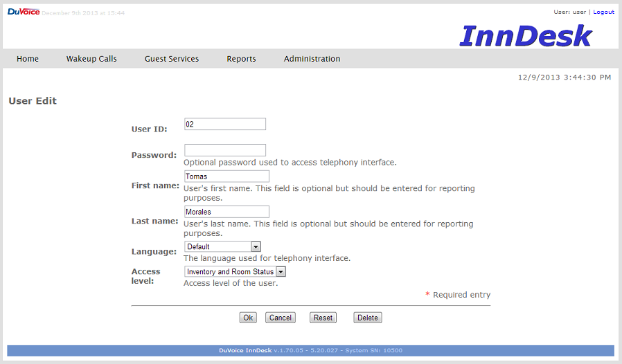Open the Wakeup Calls menu

[91, 59]
